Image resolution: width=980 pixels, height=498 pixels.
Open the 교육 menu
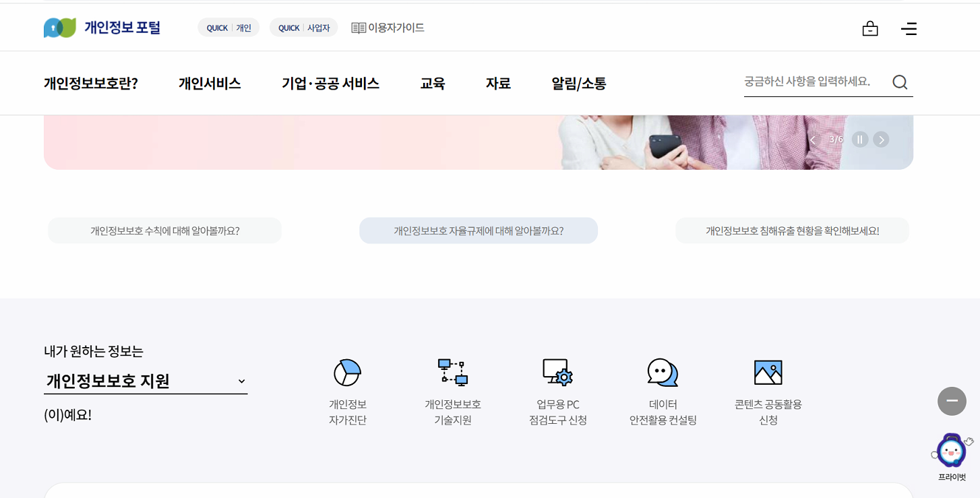[433, 84]
